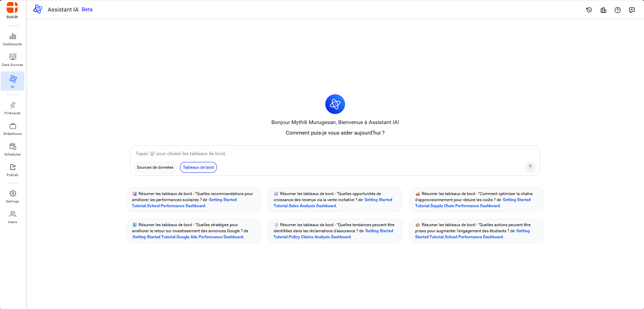Click the Publish sidebar icon
Image resolution: width=644 pixels, height=309 pixels.
click(x=12, y=169)
